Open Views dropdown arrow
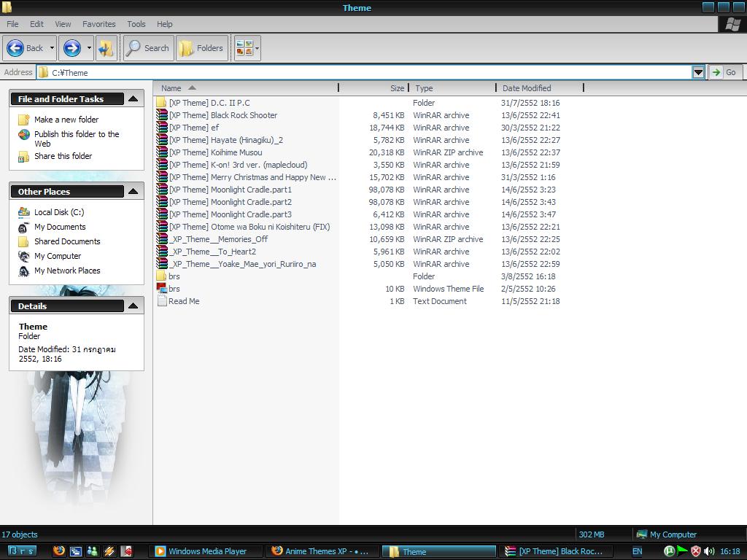The height and width of the screenshot is (560, 747). pyautogui.click(x=258, y=48)
